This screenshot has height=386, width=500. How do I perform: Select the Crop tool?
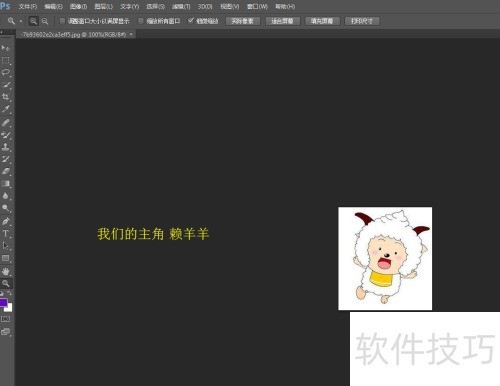coord(6,97)
